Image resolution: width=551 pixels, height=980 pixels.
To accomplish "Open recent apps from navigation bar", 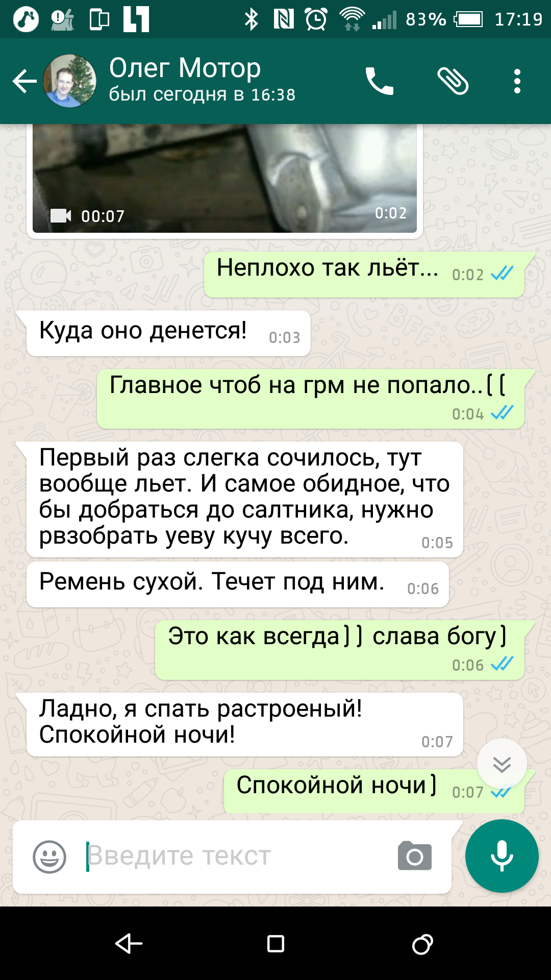I will [422, 944].
